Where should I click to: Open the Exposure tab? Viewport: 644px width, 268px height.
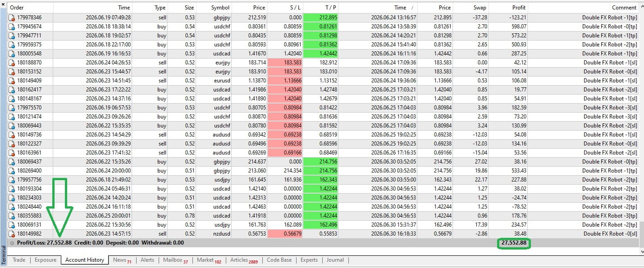(x=46, y=260)
